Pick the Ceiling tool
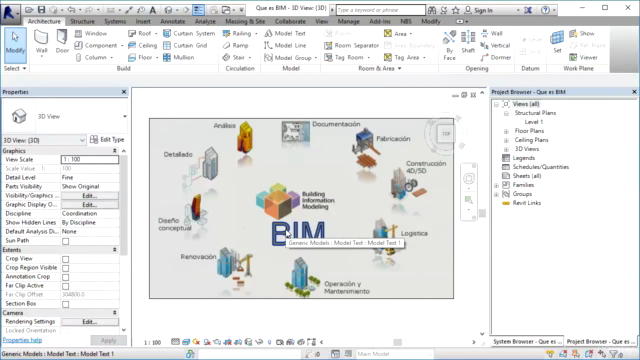Viewport: 640px width, 360px height. (142, 45)
